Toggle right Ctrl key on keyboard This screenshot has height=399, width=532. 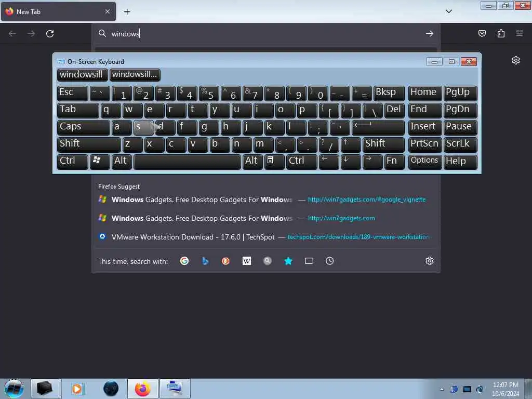[x=302, y=162]
